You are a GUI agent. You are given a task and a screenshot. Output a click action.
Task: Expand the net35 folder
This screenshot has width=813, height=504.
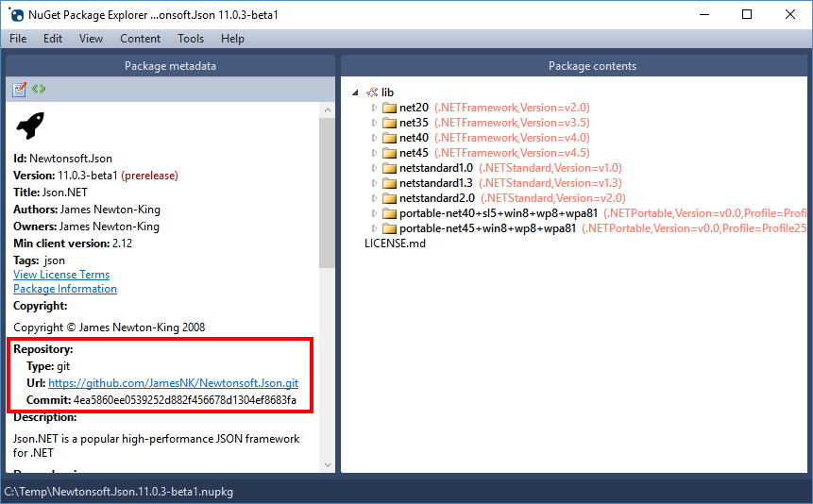[374, 123]
